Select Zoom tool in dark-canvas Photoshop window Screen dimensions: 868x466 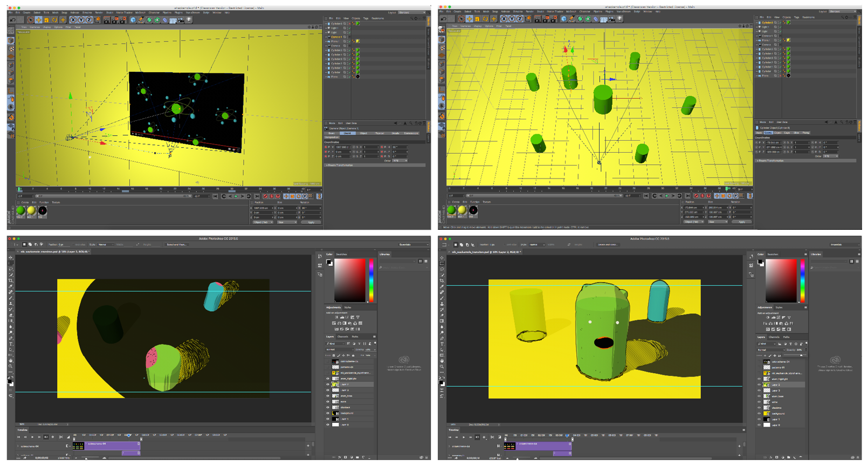pyautogui.click(x=11, y=367)
